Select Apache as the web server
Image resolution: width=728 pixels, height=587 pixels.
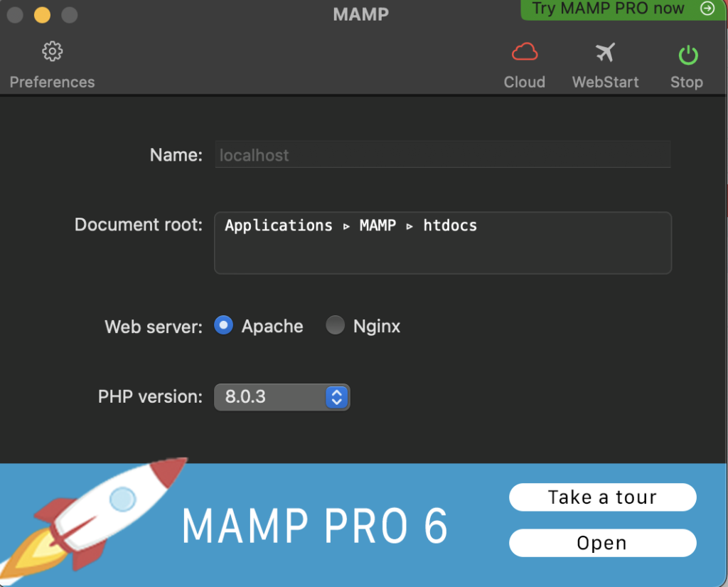coord(223,325)
